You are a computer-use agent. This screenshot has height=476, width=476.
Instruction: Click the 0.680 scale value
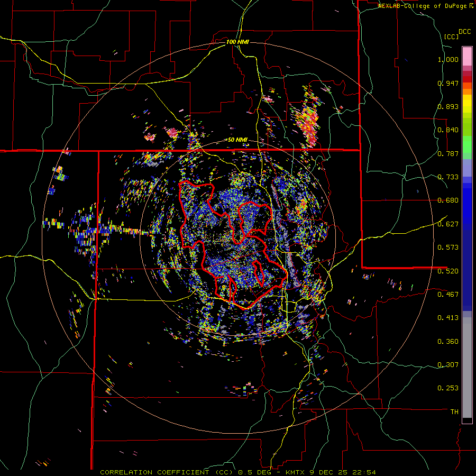point(448,200)
